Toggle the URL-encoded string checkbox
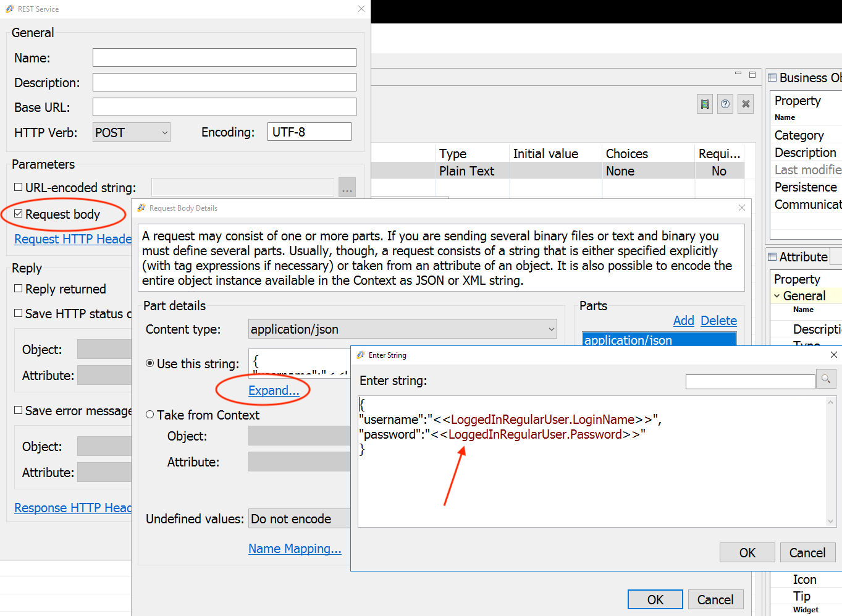The height and width of the screenshot is (616, 842). coord(19,187)
